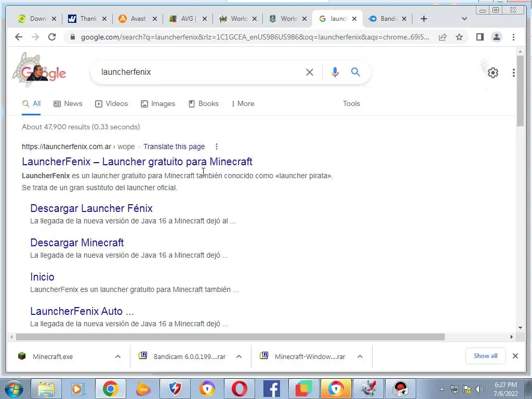Go back to the previous page
Viewport: 532px width, 399px height.
pos(19,37)
